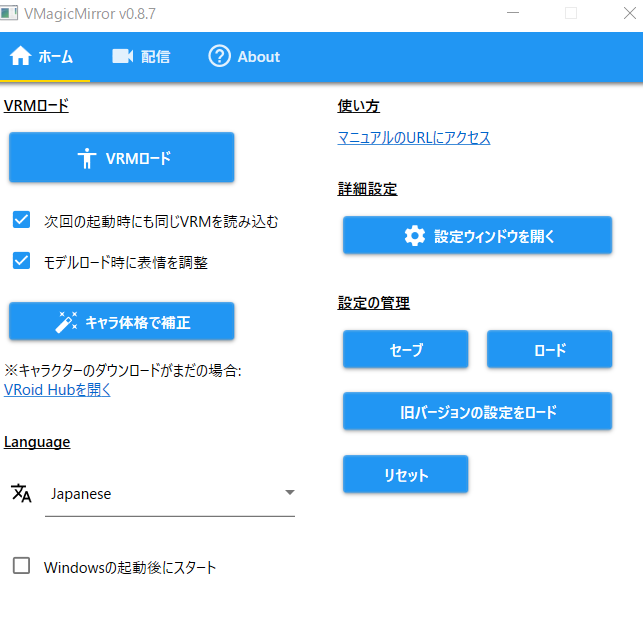Click キャラ体格で補正 button
Viewport: 643px width, 628px height.
click(x=121, y=321)
